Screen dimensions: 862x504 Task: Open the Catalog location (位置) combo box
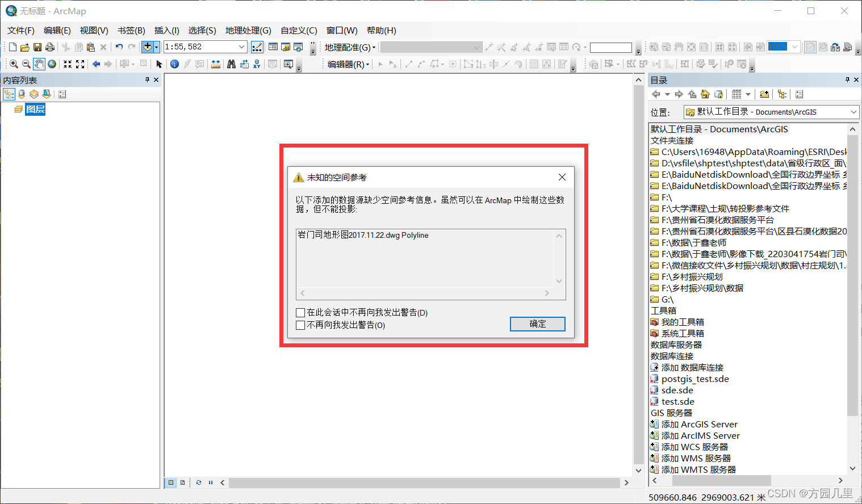click(x=771, y=112)
